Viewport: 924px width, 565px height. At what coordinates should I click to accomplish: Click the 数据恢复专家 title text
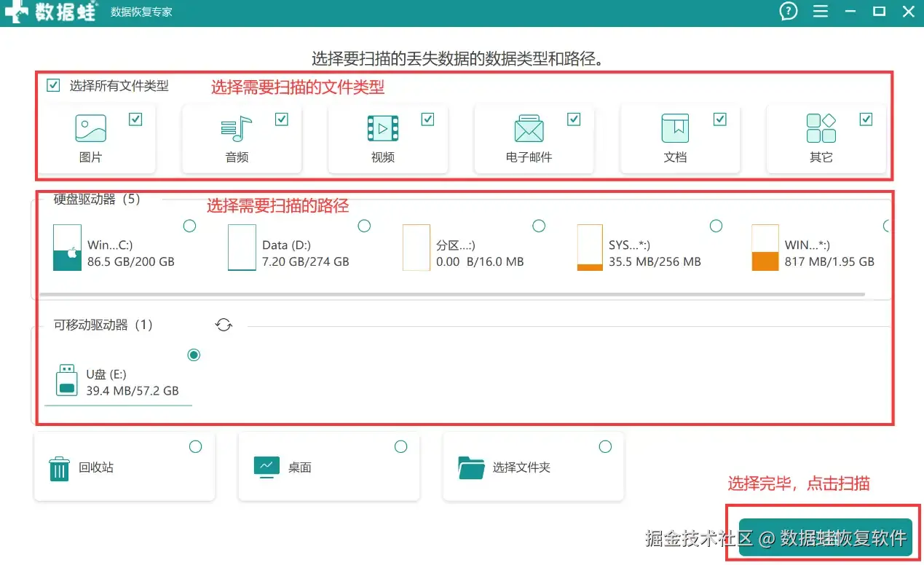tap(141, 12)
